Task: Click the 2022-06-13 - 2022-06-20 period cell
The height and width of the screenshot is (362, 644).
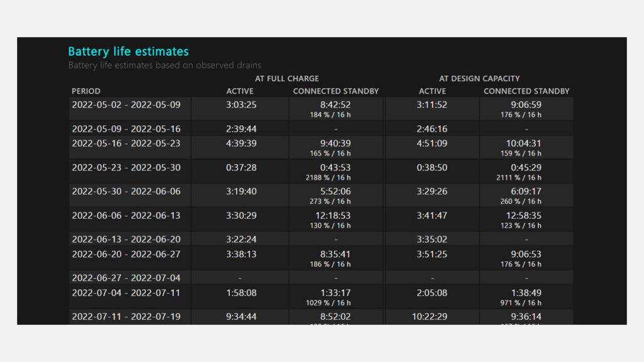Action: tap(126, 239)
